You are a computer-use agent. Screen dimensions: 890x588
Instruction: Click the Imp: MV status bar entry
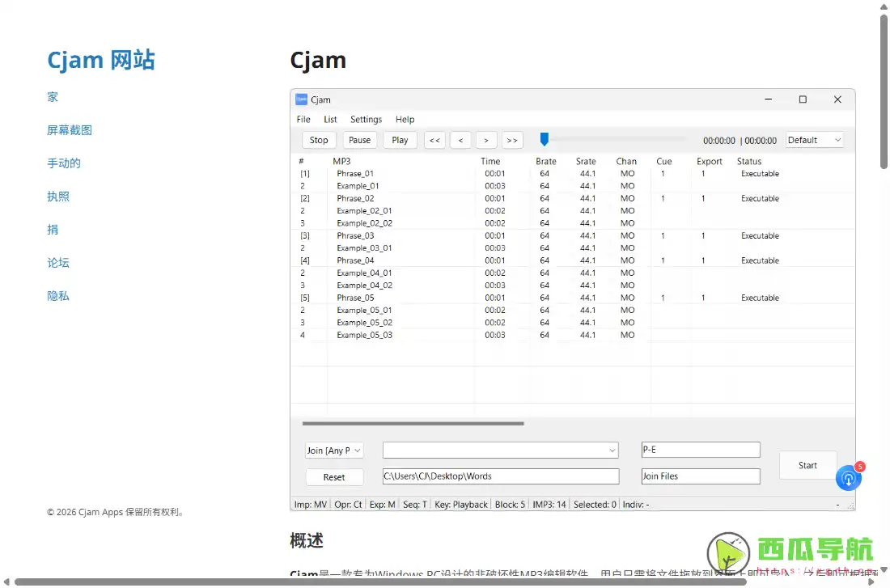click(x=311, y=505)
